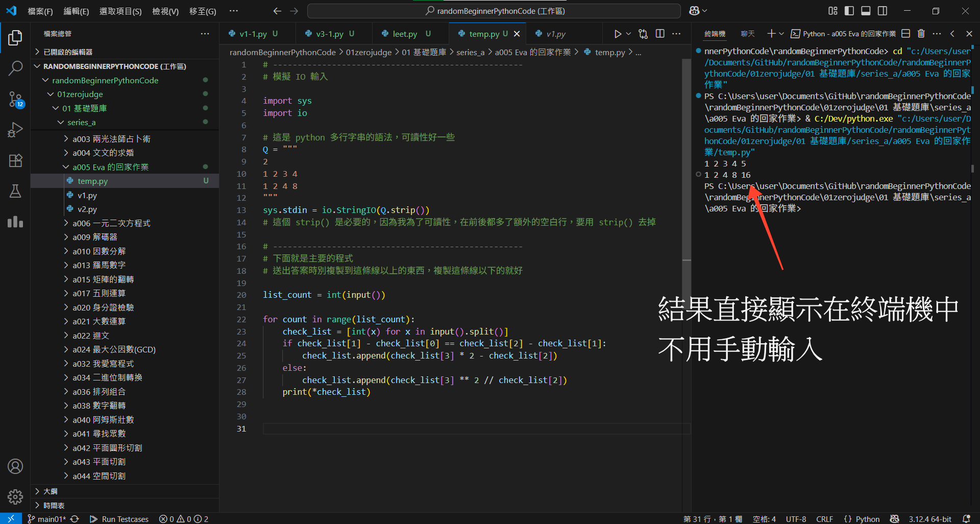The height and width of the screenshot is (524, 980).
Task: Split the editor to the right
Action: [x=660, y=34]
